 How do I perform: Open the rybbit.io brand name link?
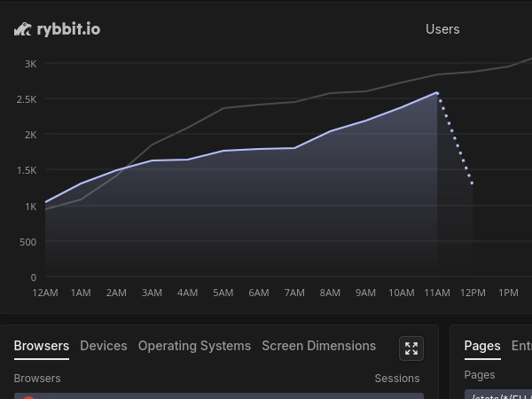68,29
